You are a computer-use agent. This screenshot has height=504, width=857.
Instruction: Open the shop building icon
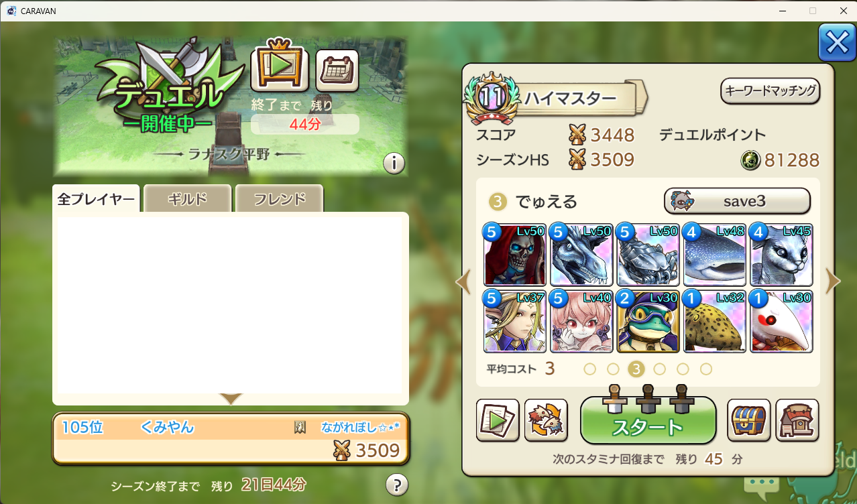pyautogui.click(x=797, y=420)
